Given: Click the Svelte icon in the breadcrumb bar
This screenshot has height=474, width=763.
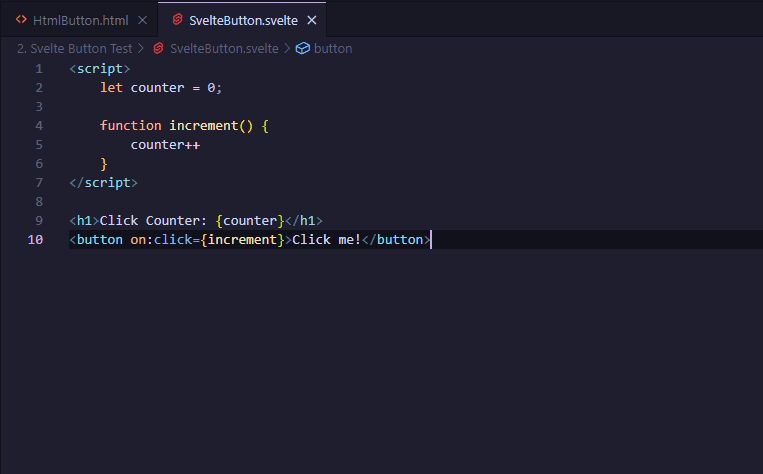Looking at the screenshot, I should click(158, 48).
